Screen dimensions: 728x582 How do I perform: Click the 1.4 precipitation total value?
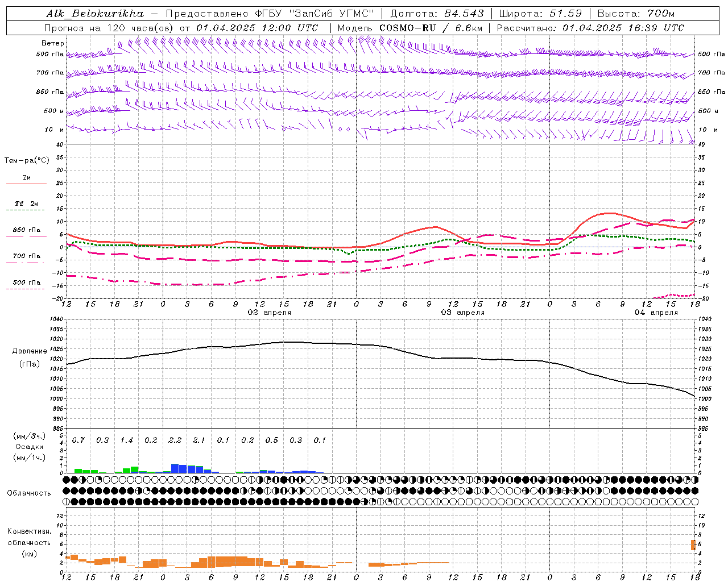coord(126,440)
